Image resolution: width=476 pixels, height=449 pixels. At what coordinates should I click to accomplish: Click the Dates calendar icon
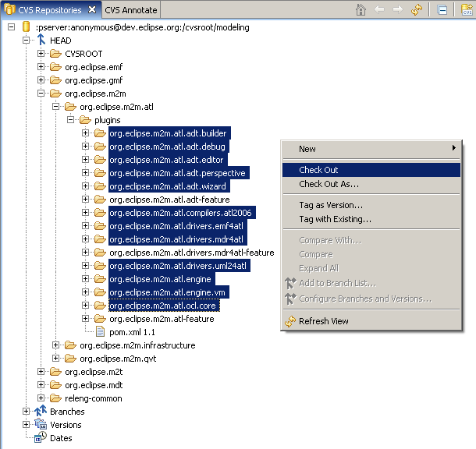[41, 437]
